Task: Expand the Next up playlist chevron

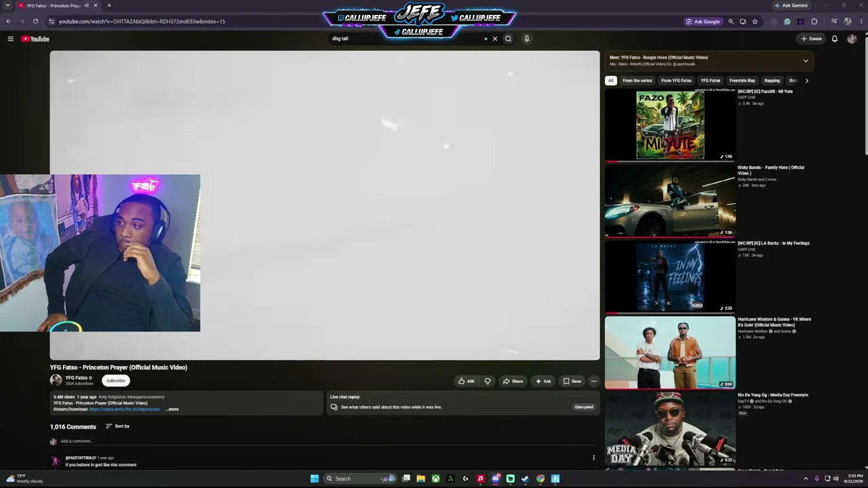Action: 806,61
